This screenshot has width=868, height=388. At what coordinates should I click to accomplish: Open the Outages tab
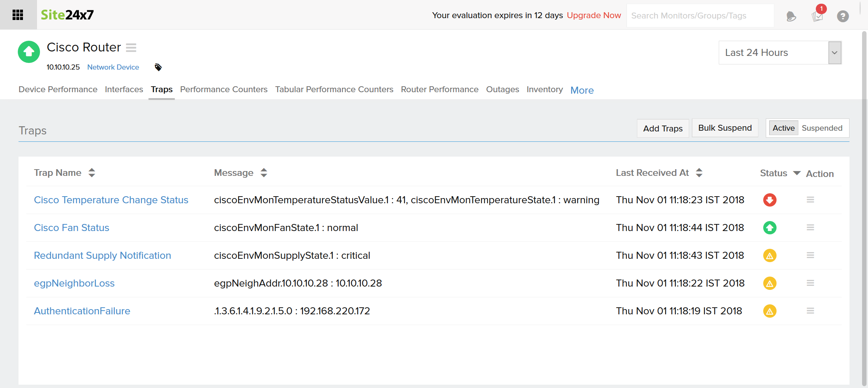tap(502, 89)
